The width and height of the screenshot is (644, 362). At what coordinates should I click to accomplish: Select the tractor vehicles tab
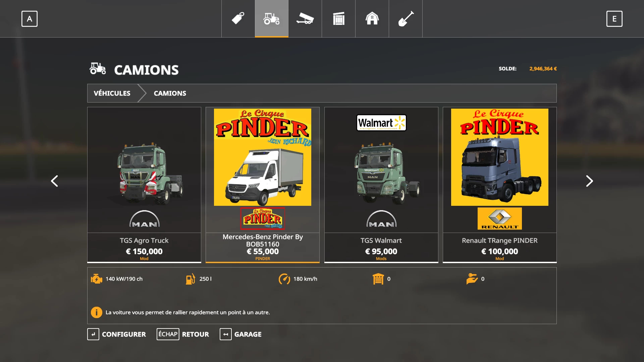tap(272, 18)
